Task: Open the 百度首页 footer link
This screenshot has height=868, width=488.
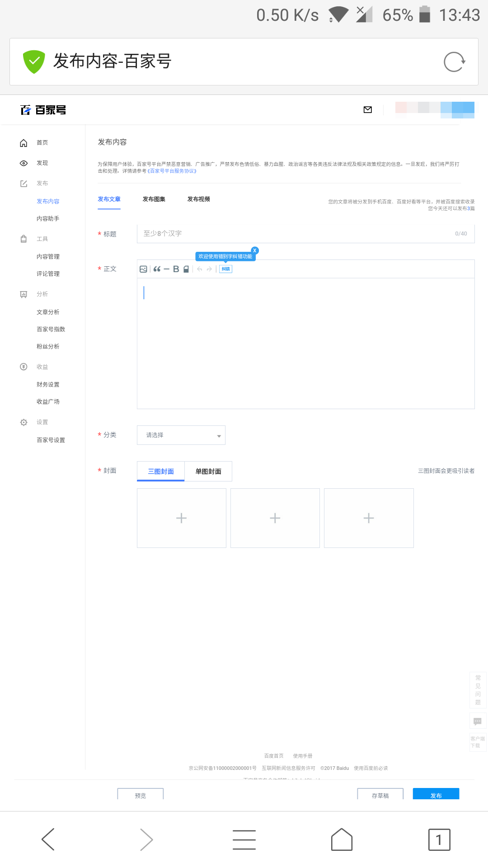Action: (274, 756)
